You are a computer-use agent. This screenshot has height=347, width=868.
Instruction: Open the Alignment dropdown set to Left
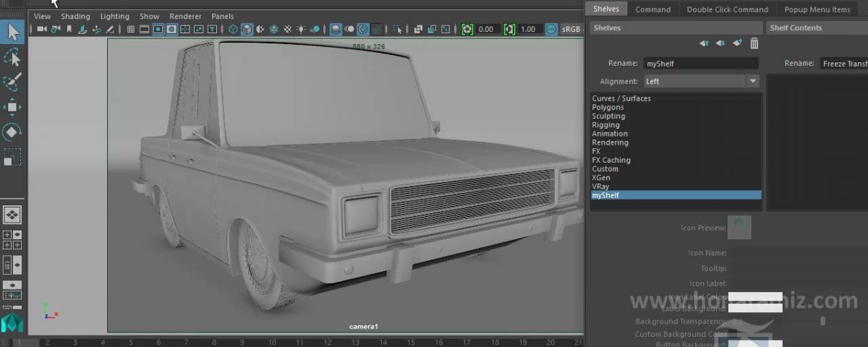tap(701, 82)
